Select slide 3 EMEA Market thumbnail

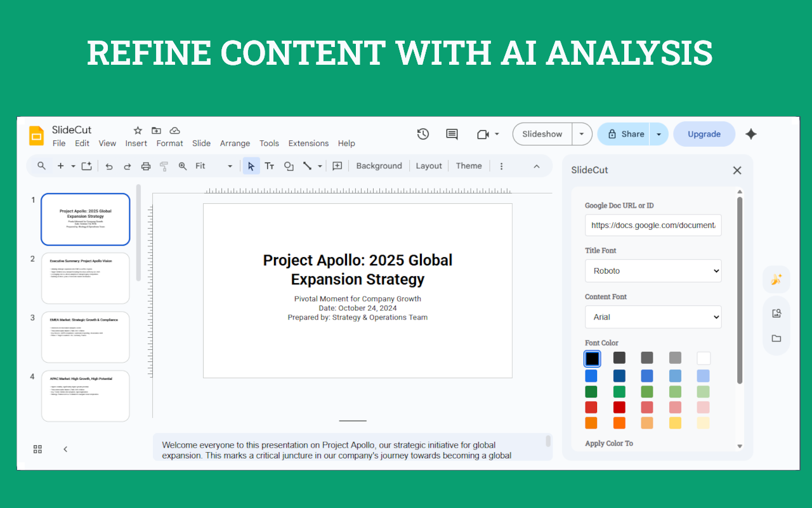(86, 337)
